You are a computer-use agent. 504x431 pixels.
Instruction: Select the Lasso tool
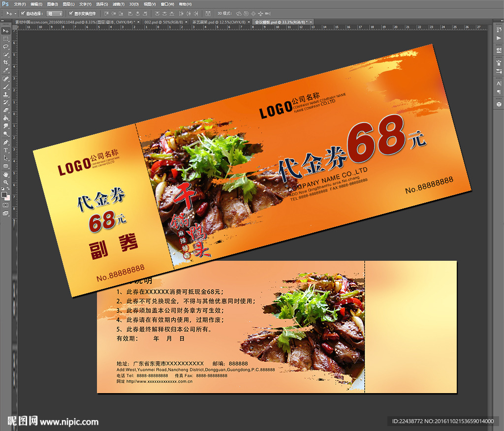(6, 46)
